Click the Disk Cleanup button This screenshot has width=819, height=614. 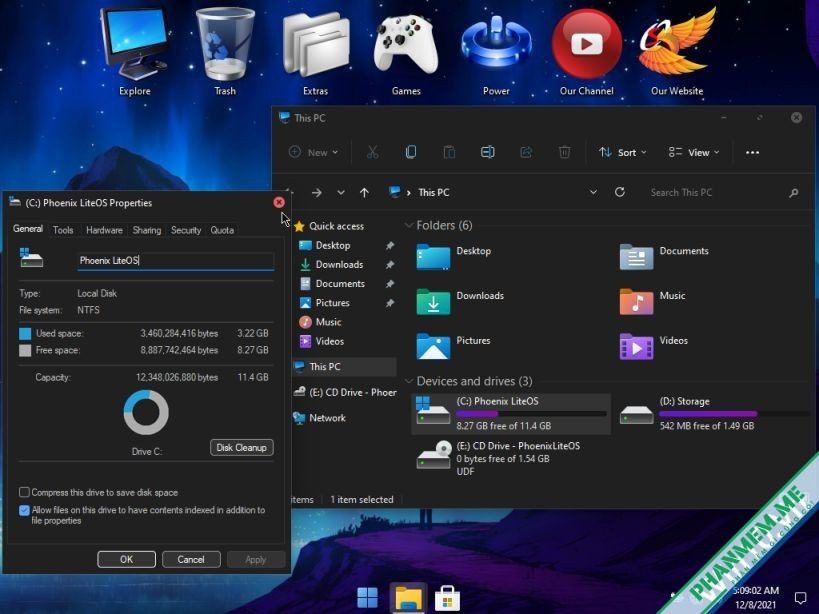click(x=241, y=447)
